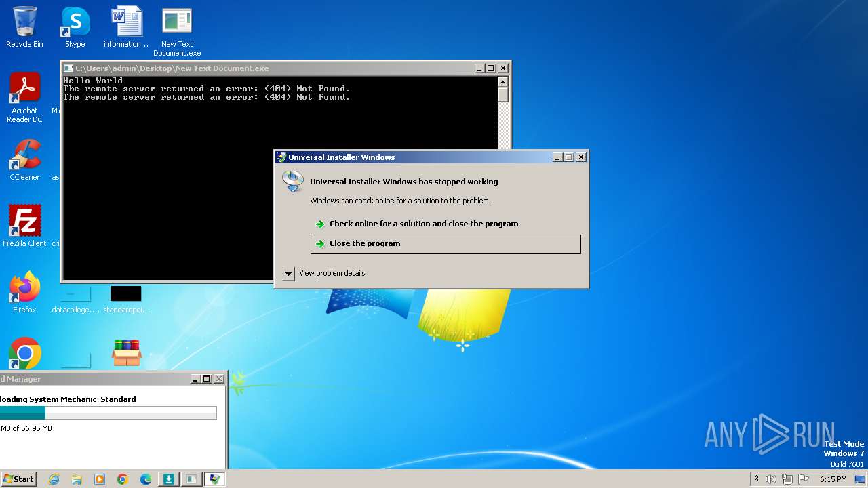Launch Windows Media Player from taskbar
Viewport: 868px width, 488px height.
pyautogui.click(x=100, y=479)
